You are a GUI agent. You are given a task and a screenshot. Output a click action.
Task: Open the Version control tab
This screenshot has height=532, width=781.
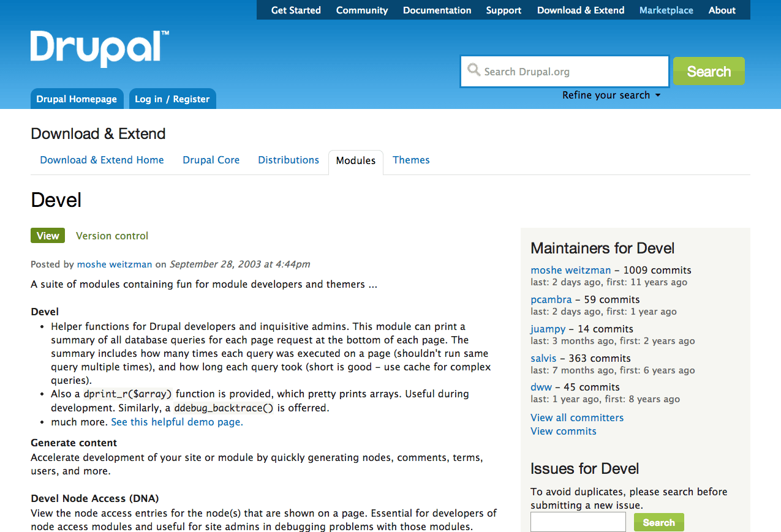coord(112,236)
